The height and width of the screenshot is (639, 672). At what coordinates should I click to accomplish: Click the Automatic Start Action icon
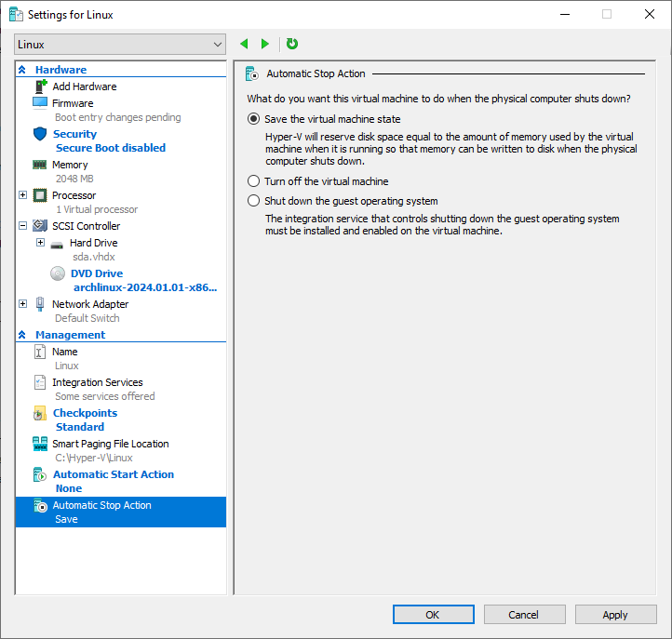(40, 474)
